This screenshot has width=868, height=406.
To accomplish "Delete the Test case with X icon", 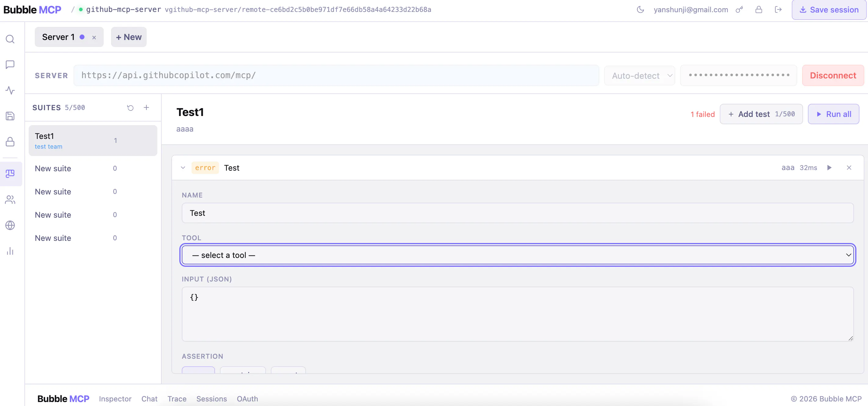I will [849, 168].
